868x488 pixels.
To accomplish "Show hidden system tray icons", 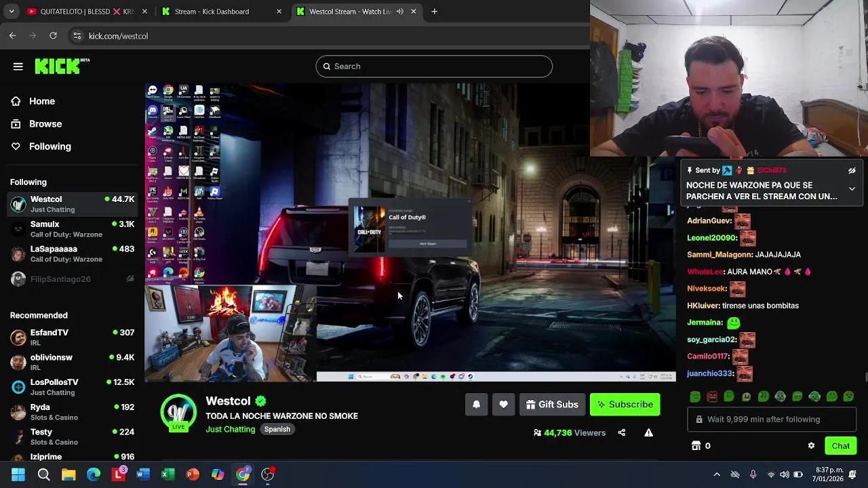I will click(717, 474).
